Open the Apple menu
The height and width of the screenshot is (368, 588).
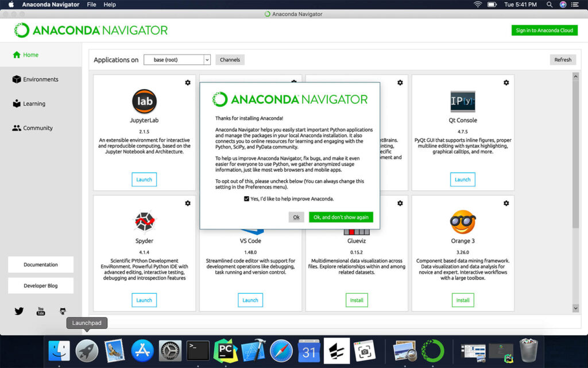pyautogui.click(x=11, y=5)
